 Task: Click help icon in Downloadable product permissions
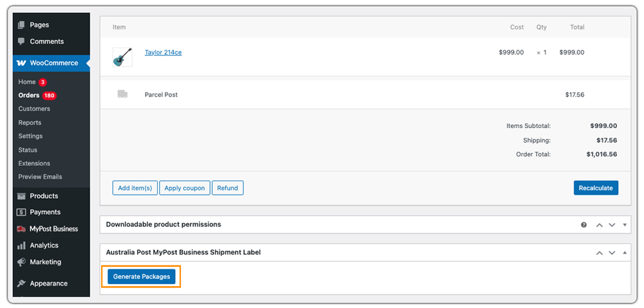pyautogui.click(x=584, y=225)
